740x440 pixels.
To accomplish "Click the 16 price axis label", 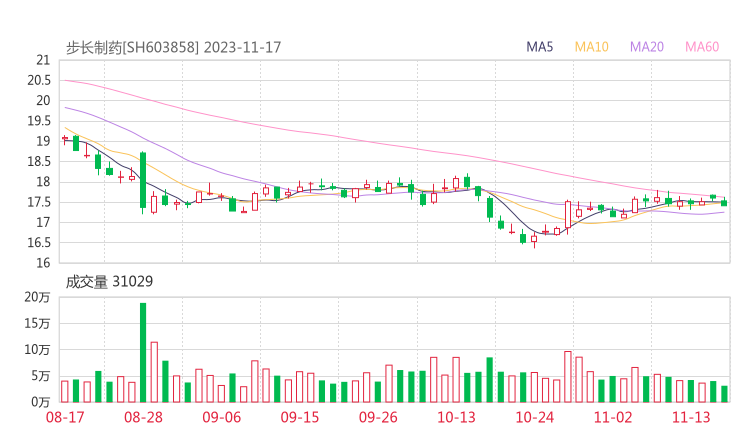I will (43, 263).
